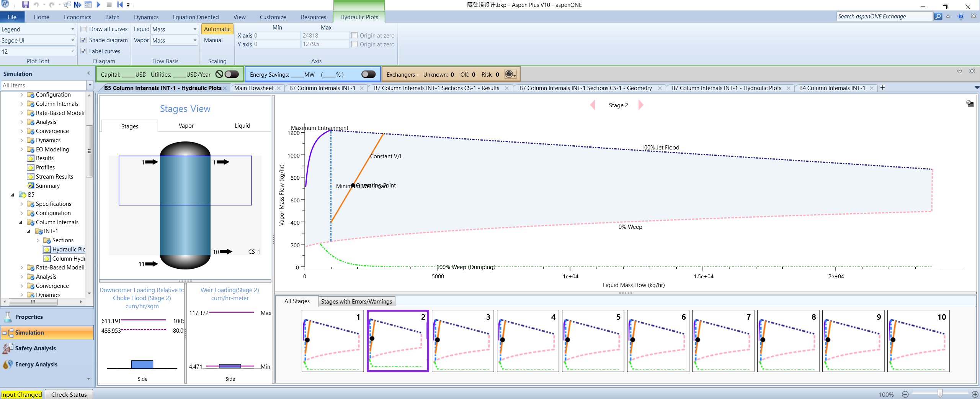Click the navigation tree horizontal scrollbar
Screen dimensions: 980x399
pyautogui.click(x=33, y=302)
